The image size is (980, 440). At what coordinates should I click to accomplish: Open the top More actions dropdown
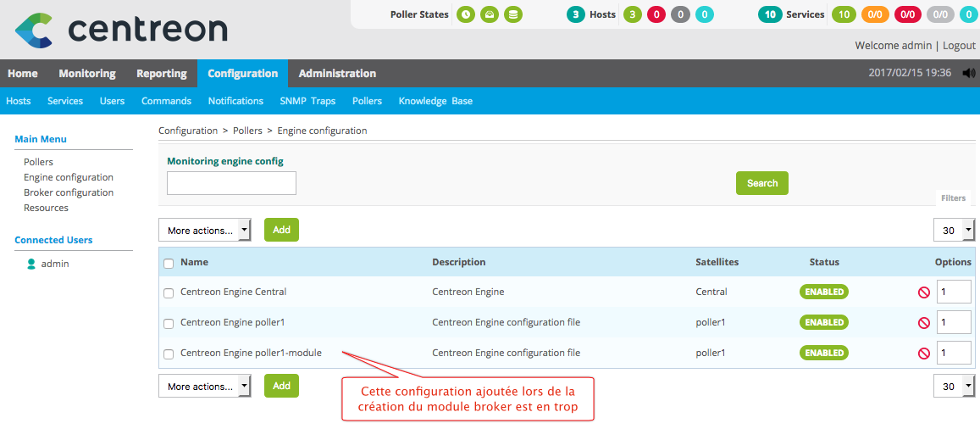(x=205, y=231)
